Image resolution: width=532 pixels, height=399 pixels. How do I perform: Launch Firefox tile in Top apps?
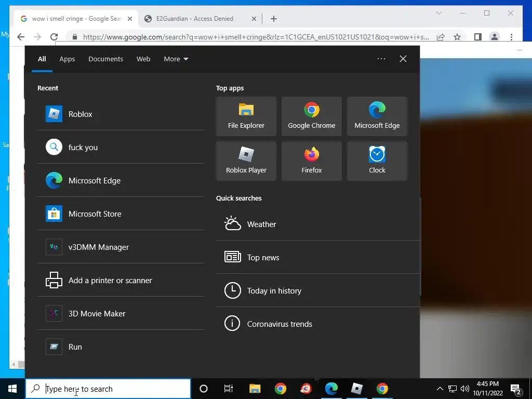(312, 161)
